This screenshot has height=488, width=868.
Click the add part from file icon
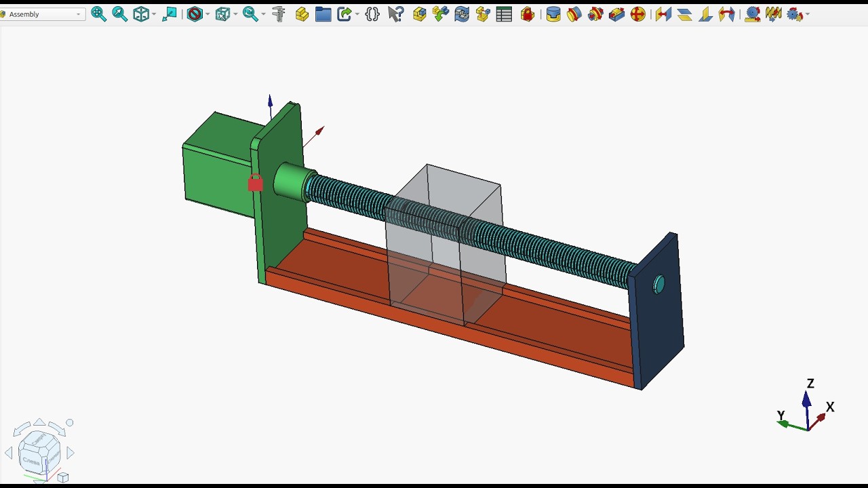pos(420,14)
